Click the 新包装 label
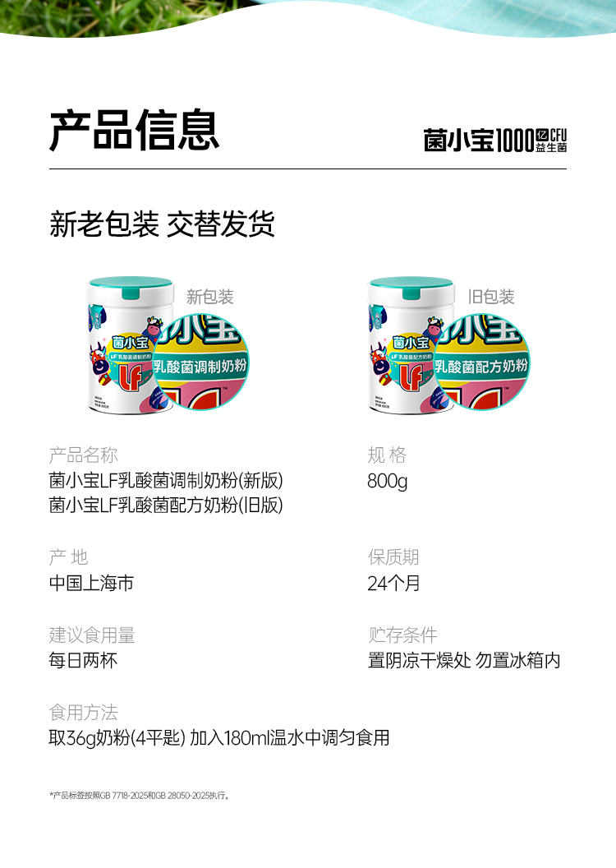The image size is (616, 868). click(x=209, y=297)
